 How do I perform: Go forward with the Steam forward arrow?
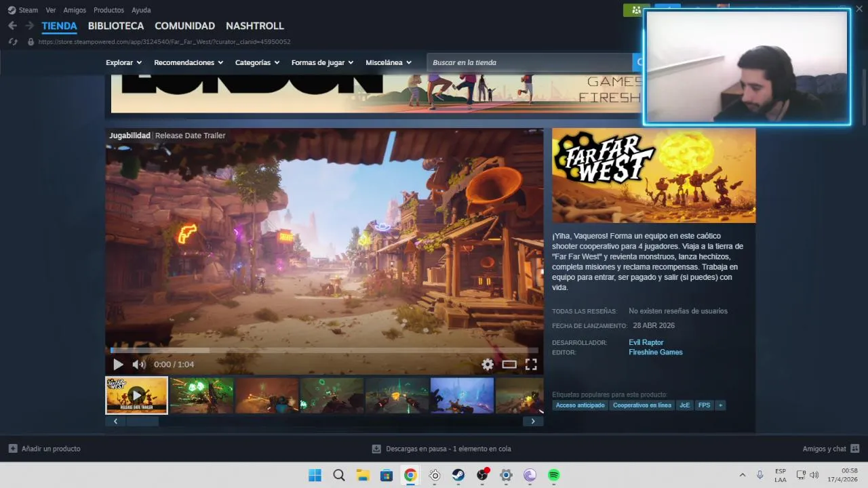(29, 26)
